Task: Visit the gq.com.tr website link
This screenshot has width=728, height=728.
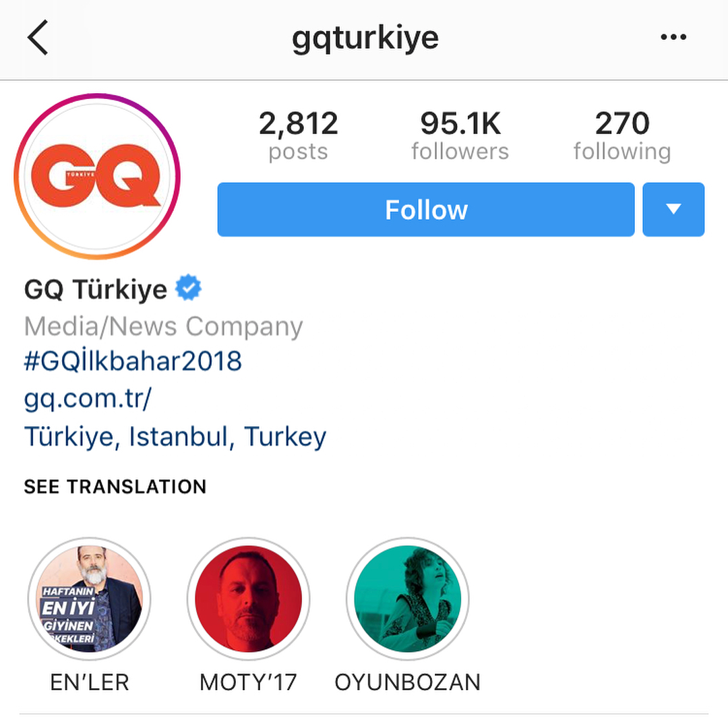Action: point(88,399)
